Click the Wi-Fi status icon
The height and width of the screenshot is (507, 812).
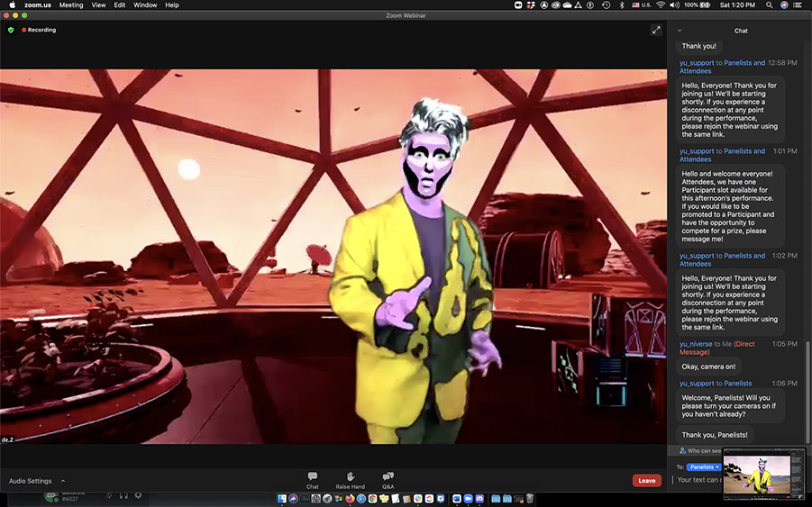pos(661,5)
